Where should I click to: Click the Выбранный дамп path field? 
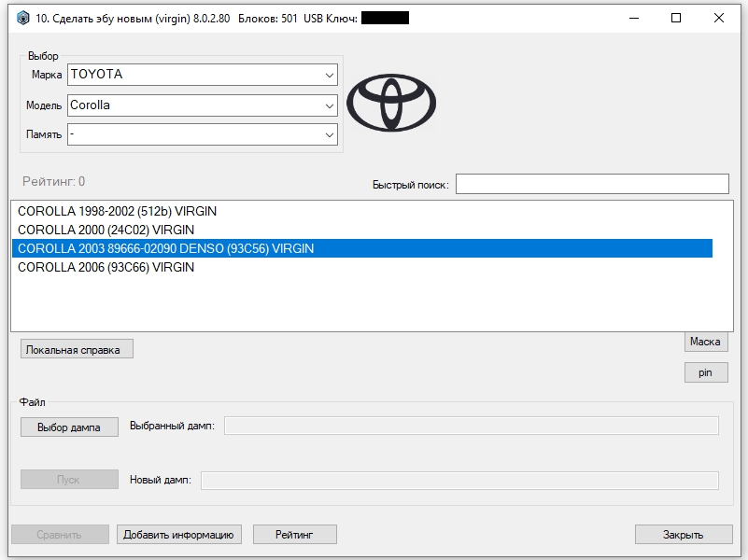point(472,426)
